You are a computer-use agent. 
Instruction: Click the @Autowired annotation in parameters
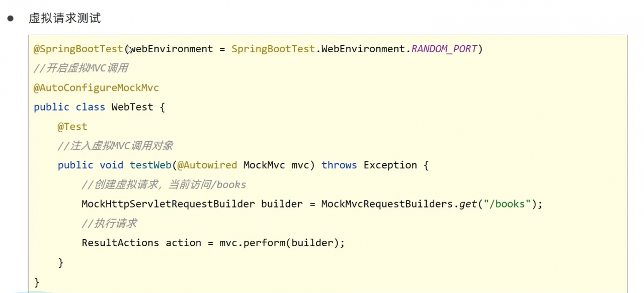pos(207,165)
